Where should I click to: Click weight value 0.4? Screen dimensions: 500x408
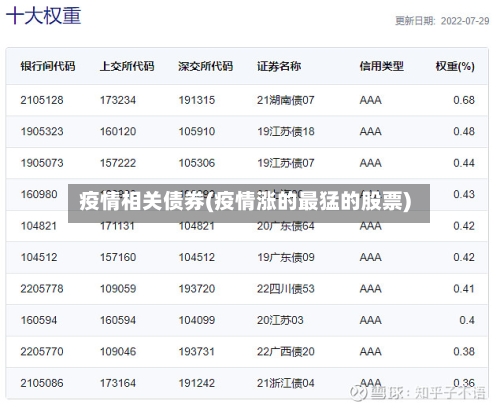tap(467, 320)
